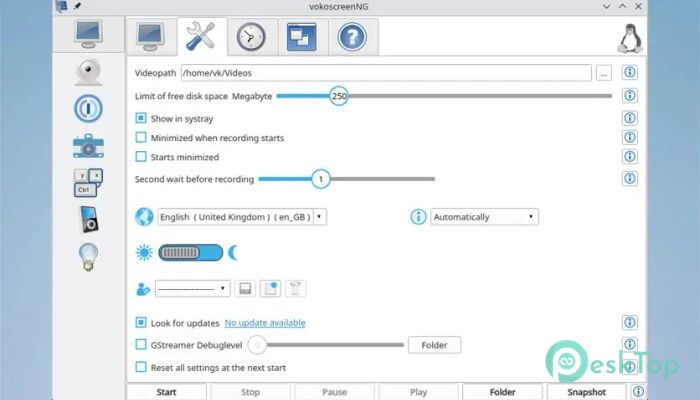The height and width of the screenshot is (400, 700).
Task: Open the English (United Kingdom) language dropdown
Action: (x=242, y=217)
